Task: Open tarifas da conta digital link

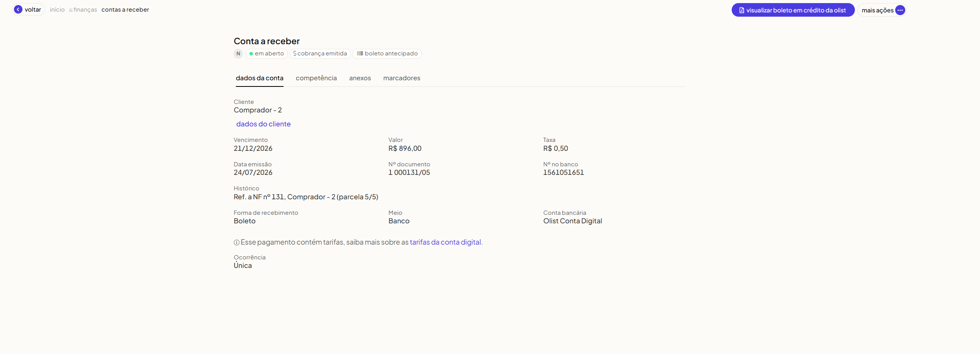Action: 445,242
